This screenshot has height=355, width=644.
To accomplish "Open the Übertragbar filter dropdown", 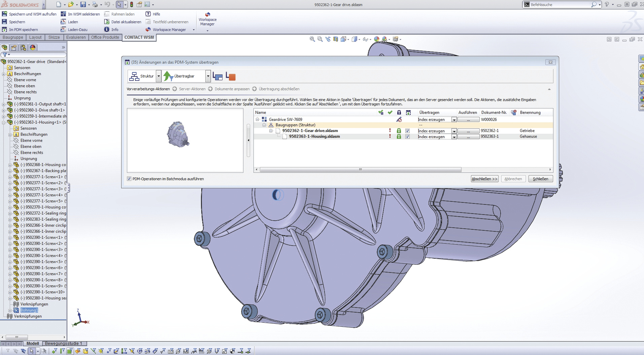I will 208,76.
